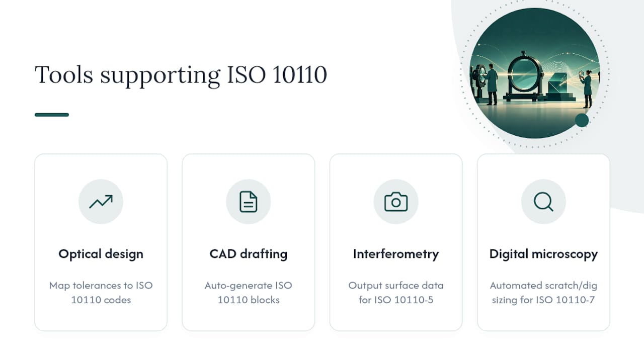This screenshot has height=362, width=644.
Task: Select the Optical design heading
Action: pyautogui.click(x=101, y=254)
